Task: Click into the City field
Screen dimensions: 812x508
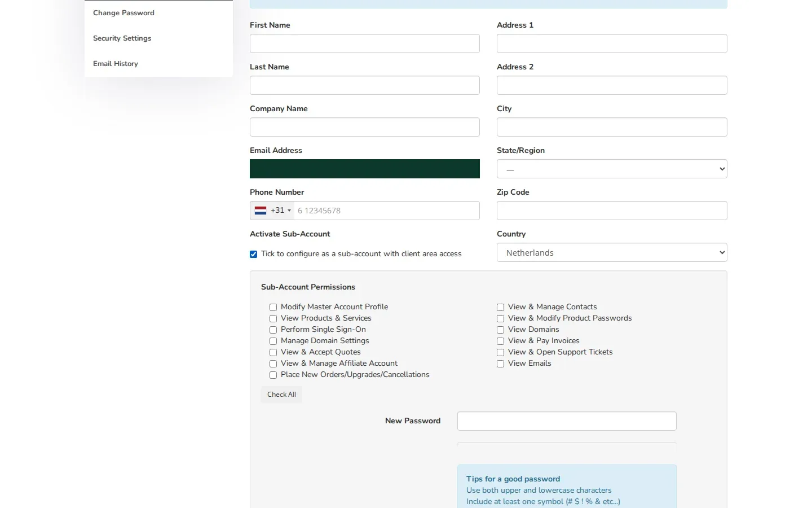Action: [x=612, y=127]
